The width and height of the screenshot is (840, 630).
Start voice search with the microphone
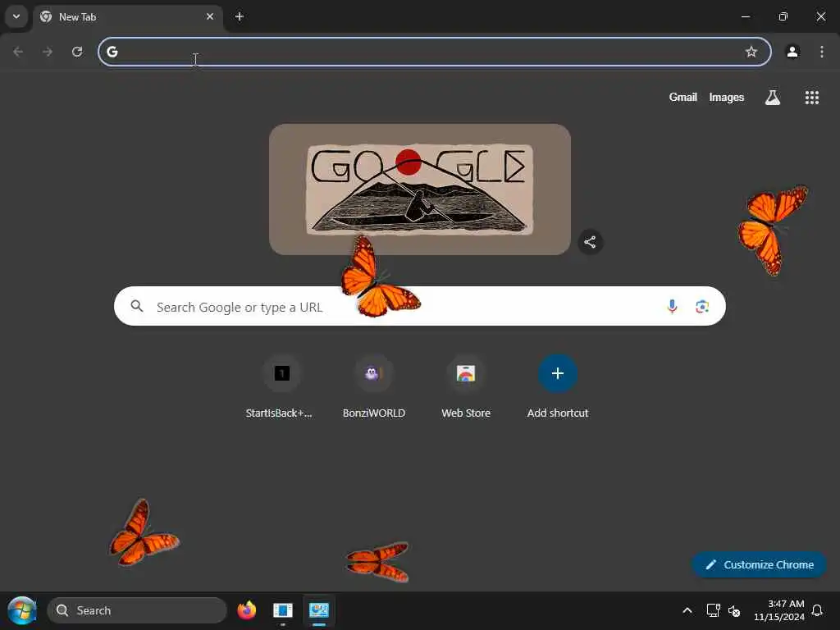pyautogui.click(x=672, y=307)
